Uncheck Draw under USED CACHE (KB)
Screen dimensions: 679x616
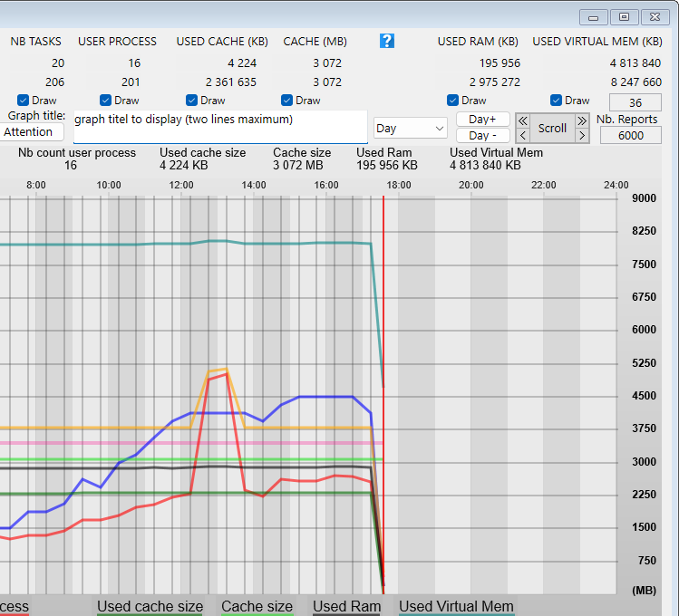tap(191, 101)
